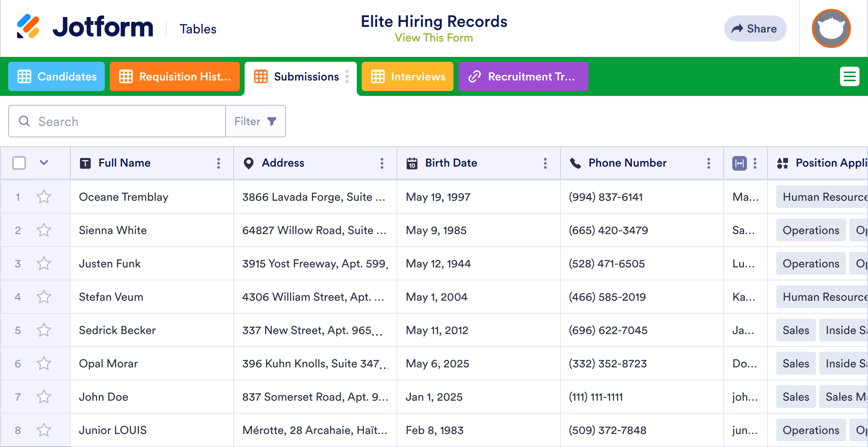Image resolution: width=868 pixels, height=447 pixels.
Task: Click into the Search field
Action: click(x=122, y=122)
